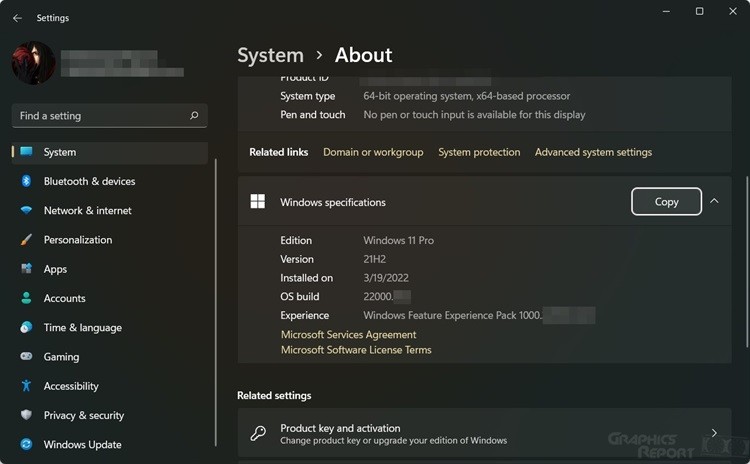The image size is (750, 464).
Task: Click the Accessibility figure icon
Action: (26, 386)
